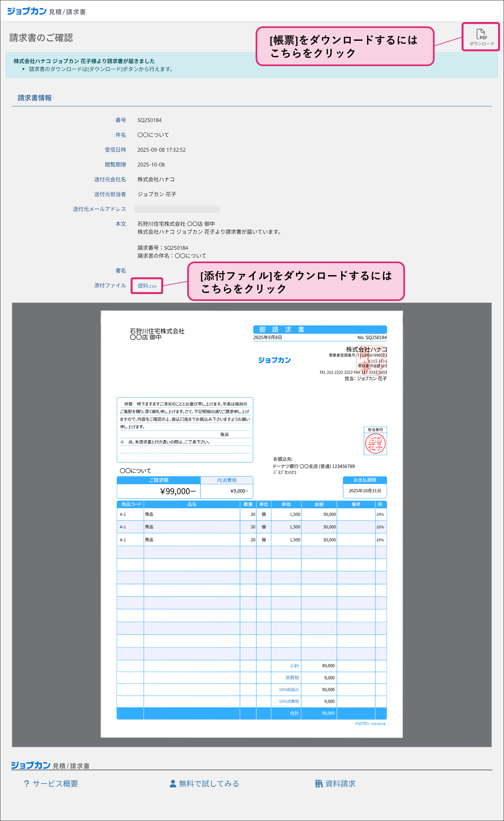Select the invoice number SQ250184 in 番号 row
This screenshot has height=821, width=504.
pyautogui.click(x=149, y=120)
